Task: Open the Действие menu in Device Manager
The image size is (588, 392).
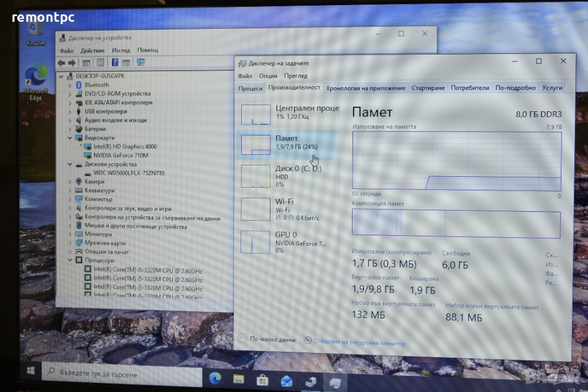Action: click(x=92, y=51)
